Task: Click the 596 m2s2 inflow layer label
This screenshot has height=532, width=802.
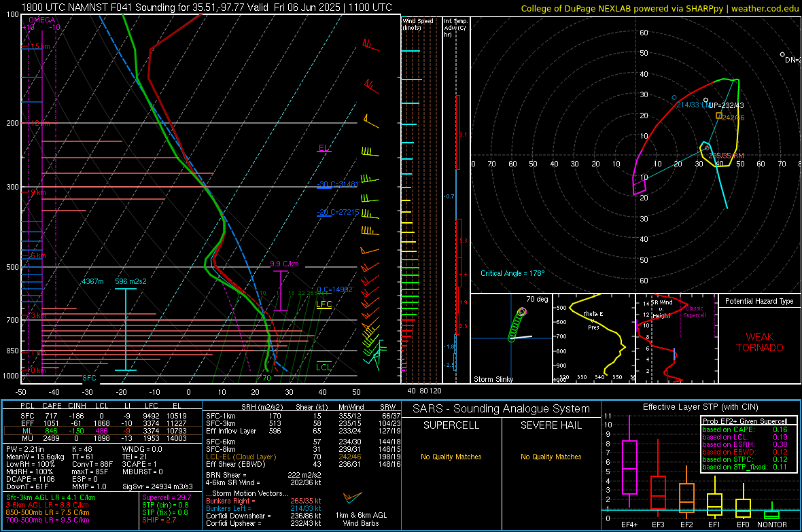Action: click(130, 281)
